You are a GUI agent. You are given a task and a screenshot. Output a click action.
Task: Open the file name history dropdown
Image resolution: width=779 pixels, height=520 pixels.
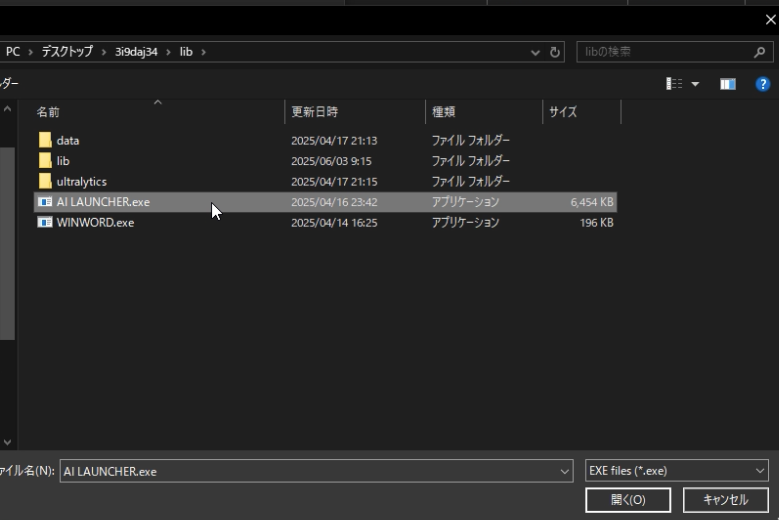pyautogui.click(x=566, y=471)
